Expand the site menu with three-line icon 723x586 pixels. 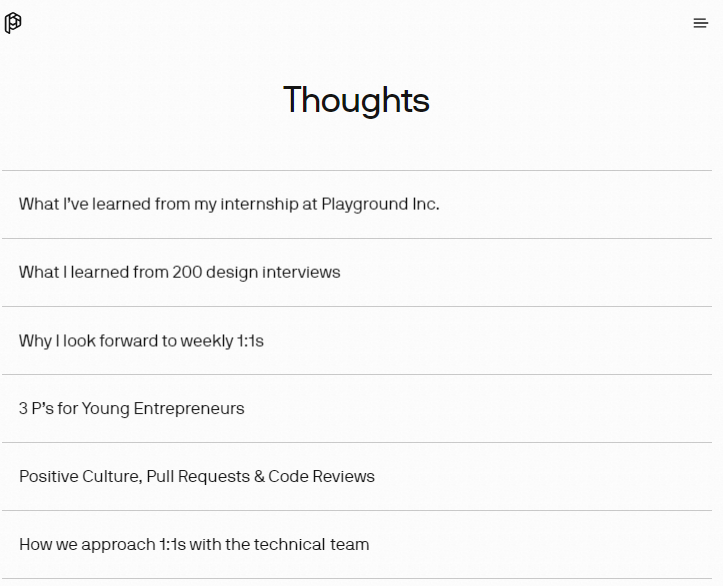[700, 23]
